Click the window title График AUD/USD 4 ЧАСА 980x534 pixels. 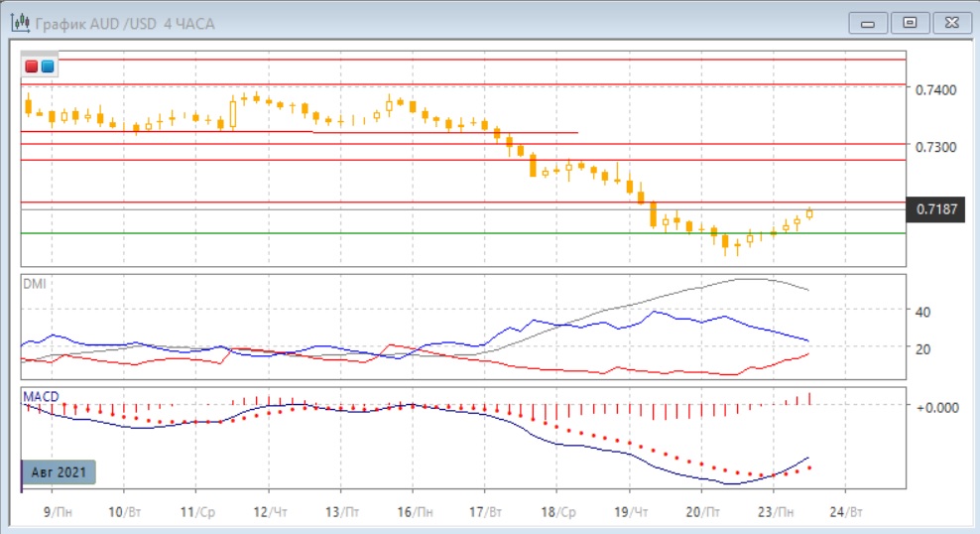click(x=124, y=21)
